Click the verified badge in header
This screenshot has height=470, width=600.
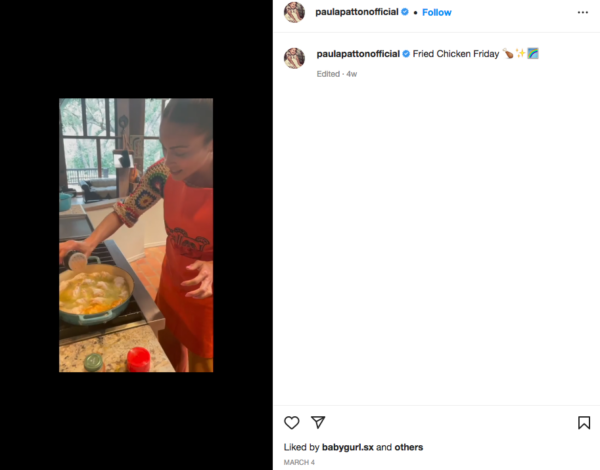pos(405,12)
